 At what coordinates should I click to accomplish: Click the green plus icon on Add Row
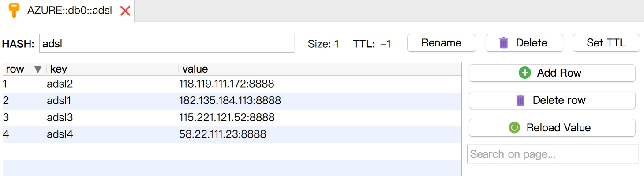(525, 73)
